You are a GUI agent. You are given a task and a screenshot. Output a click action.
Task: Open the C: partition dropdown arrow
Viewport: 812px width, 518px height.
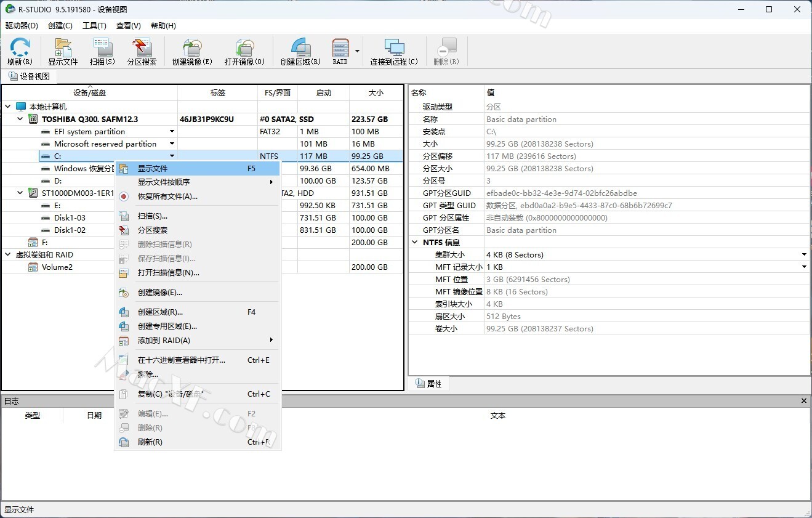pos(172,156)
